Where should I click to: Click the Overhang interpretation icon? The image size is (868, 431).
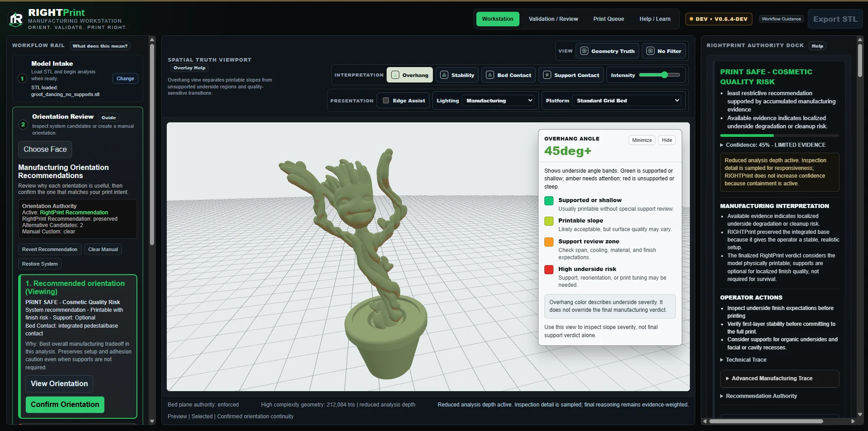point(395,75)
